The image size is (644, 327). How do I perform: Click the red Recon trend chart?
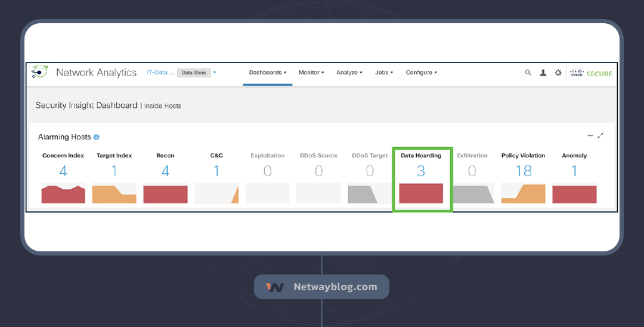click(165, 194)
